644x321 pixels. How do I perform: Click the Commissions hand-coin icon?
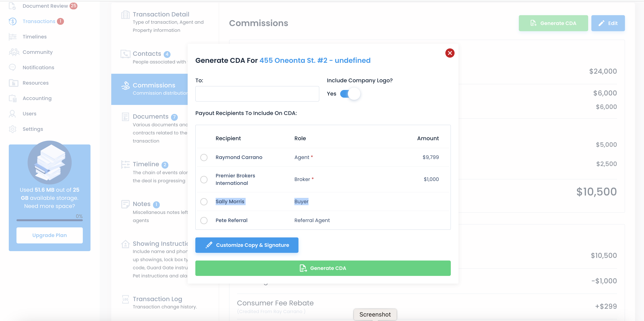126,86
